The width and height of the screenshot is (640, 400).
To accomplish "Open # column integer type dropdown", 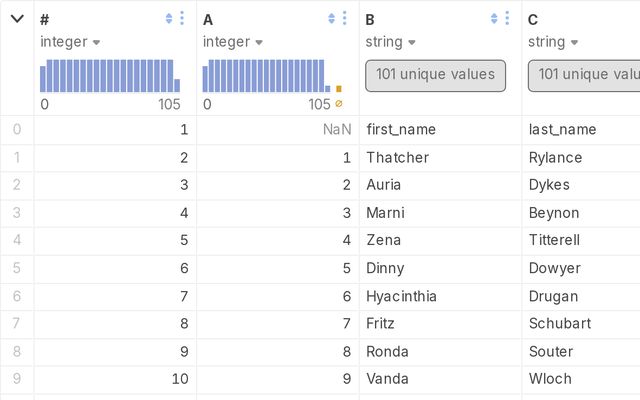I will (x=71, y=42).
